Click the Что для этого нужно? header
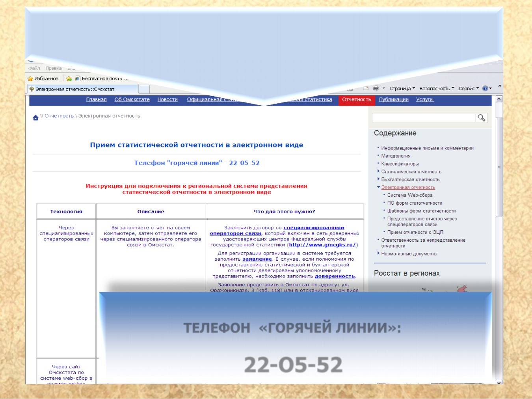532x399 pixels. pyautogui.click(x=285, y=212)
